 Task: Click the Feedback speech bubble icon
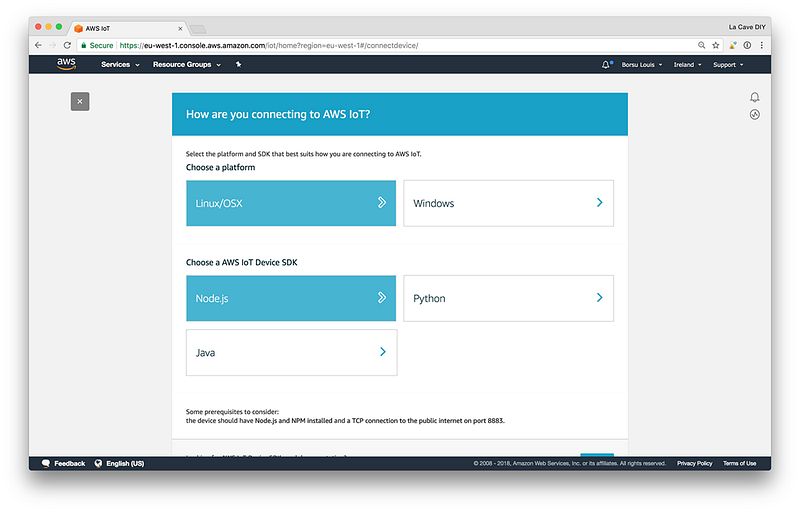[x=46, y=464]
